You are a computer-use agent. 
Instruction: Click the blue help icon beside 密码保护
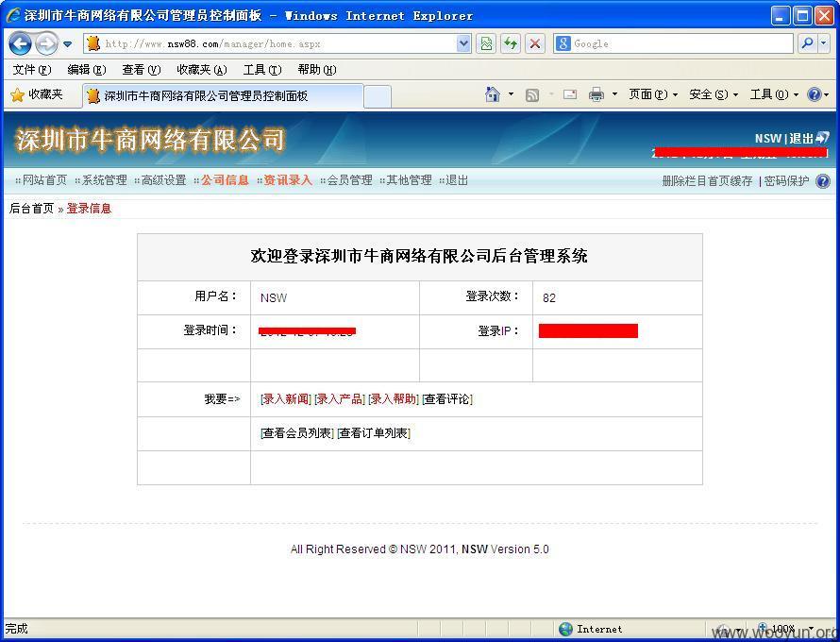pyautogui.click(x=823, y=181)
